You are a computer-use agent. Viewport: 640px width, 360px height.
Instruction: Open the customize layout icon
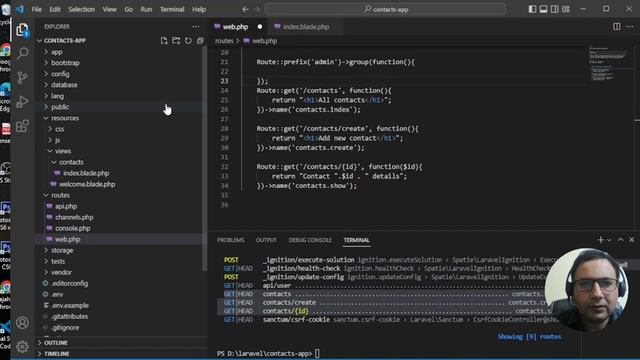566,9
